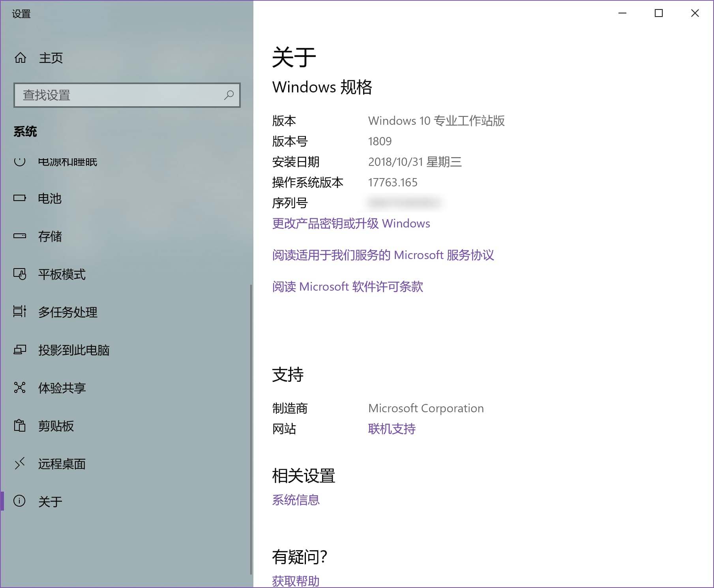Select the 存储 (Storage) sidebar icon
The width and height of the screenshot is (714, 588).
[21, 236]
